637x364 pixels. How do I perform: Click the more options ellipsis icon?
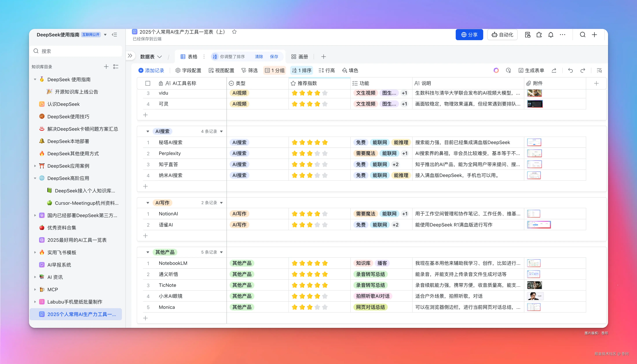point(562,35)
